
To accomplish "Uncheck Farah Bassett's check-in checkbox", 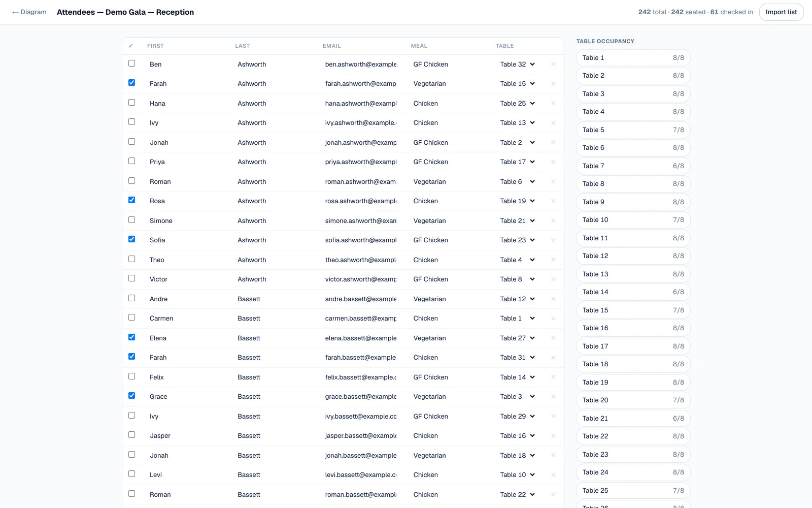I will [132, 357].
